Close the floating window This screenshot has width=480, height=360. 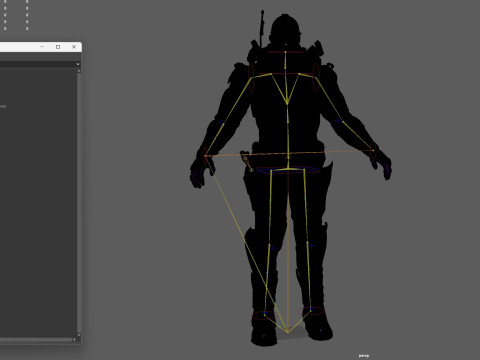[x=74, y=47]
